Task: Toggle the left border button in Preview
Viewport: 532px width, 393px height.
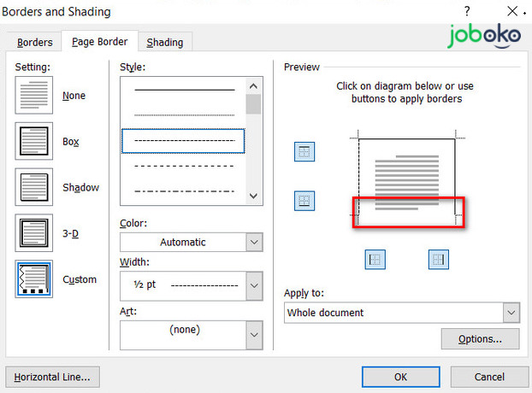Action: coord(375,260)
